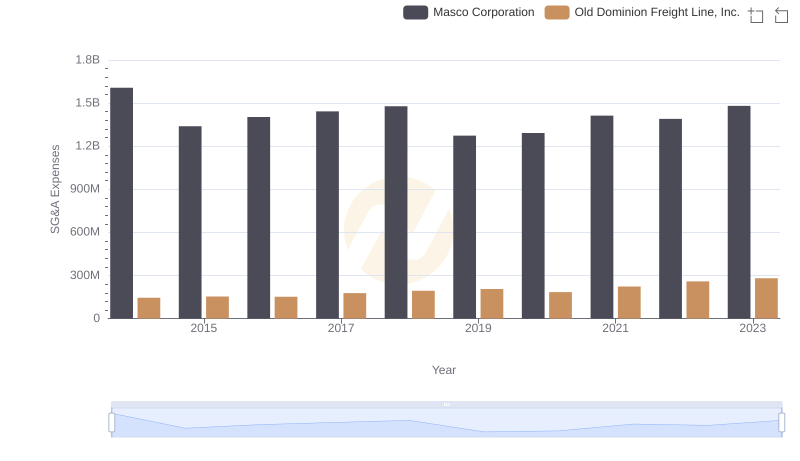Viewport: 800px width, 461px height.
Task: Click the 1.5B y-axis label
Action: (x=88, y=103)
